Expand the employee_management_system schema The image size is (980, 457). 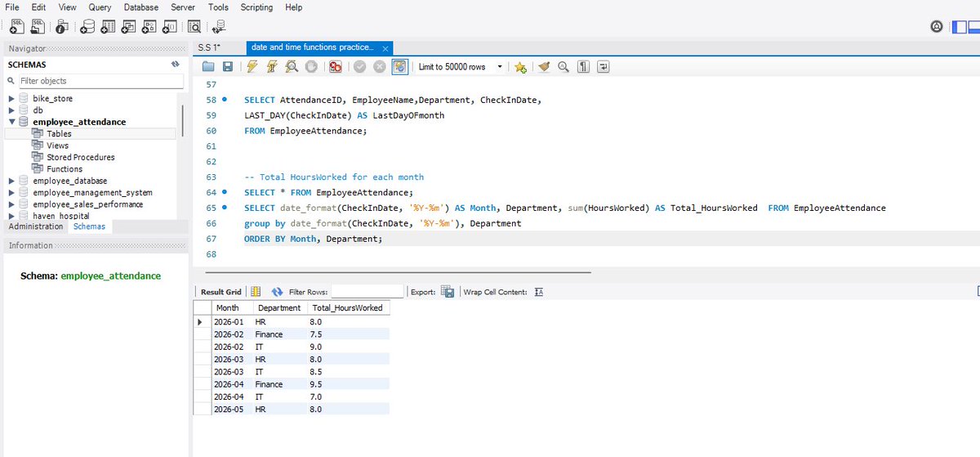tap(11, 192)
